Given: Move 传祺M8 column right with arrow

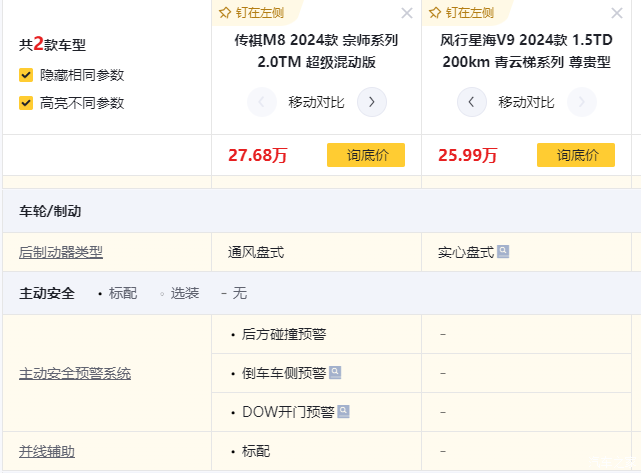Looking at the screenshot, I should pos(372,102).
